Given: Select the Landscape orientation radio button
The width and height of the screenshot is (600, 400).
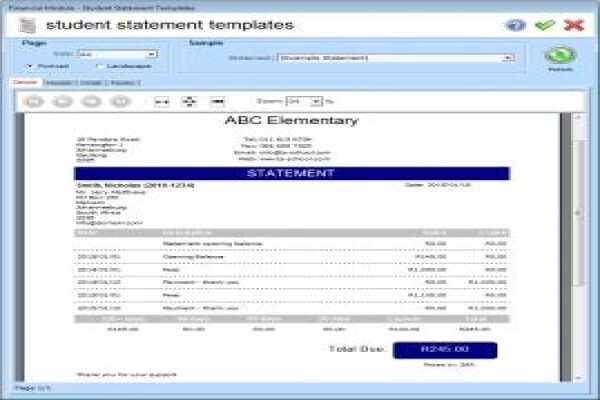Looking at the screenshot, I should [100, 66].
